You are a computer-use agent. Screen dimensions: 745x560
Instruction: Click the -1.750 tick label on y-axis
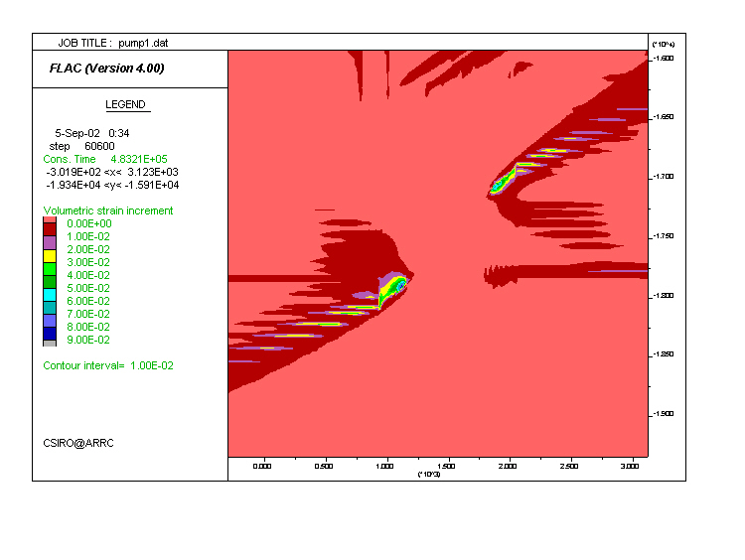pyautogui.click(x=667, y=236)
